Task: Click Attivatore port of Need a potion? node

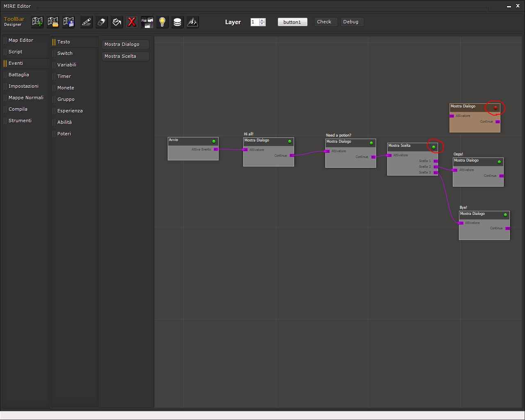Action: [327, 151]
